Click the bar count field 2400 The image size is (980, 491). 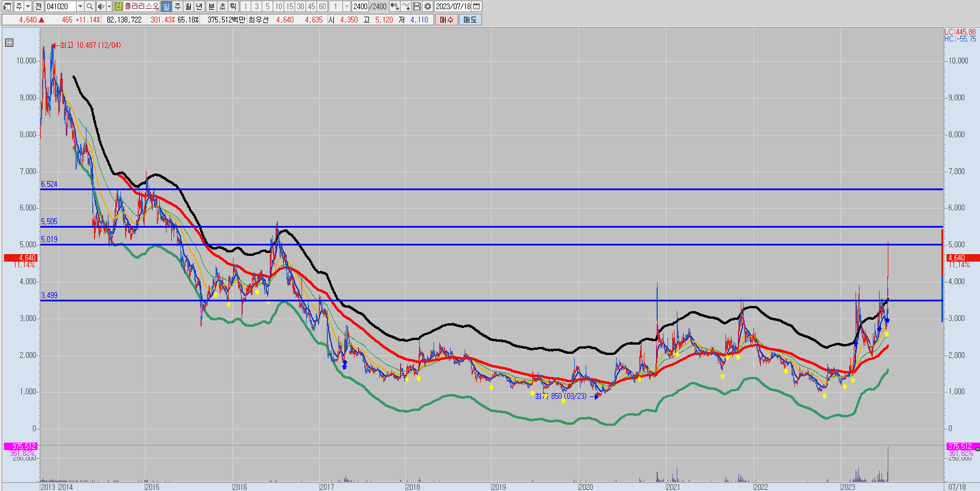tap(360, 6)
